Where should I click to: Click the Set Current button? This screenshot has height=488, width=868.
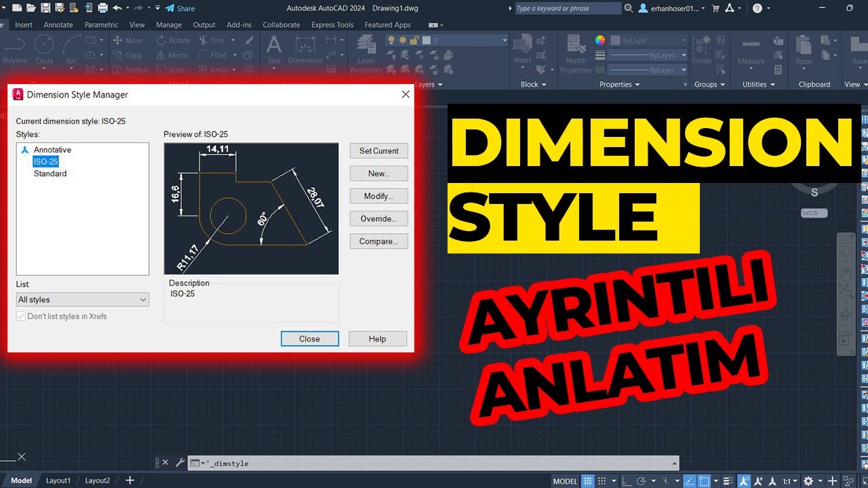click(379, 151)
